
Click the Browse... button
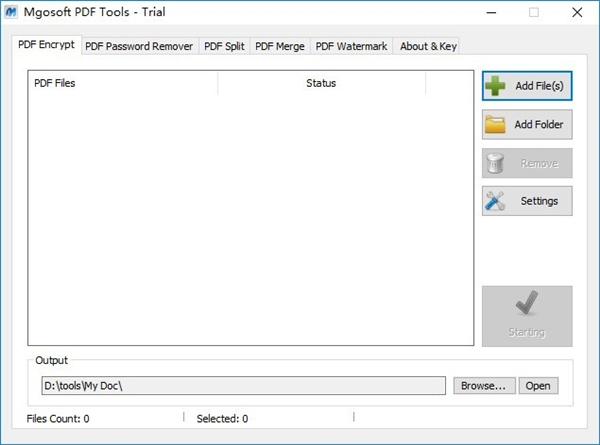click(484, 386)
